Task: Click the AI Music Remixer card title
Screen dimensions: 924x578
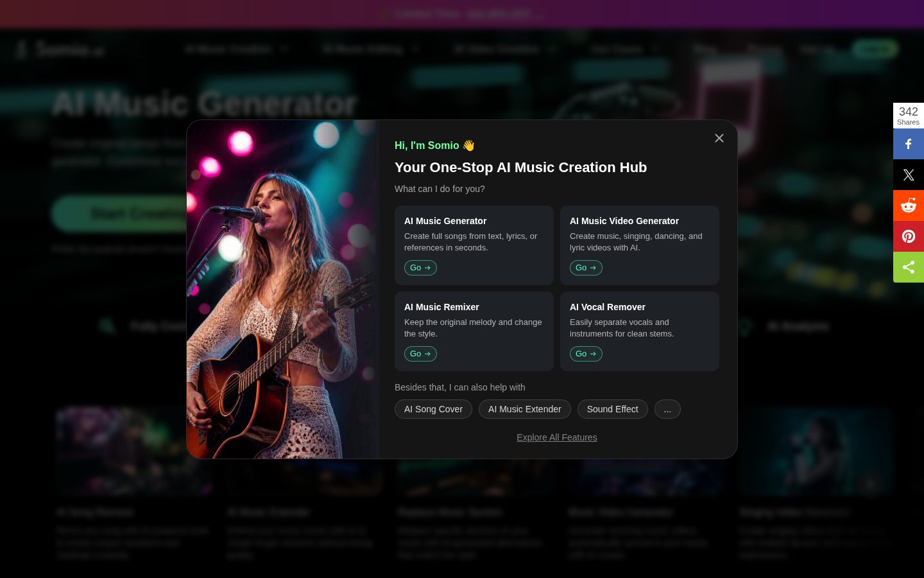Action: (x=441, y=307)
